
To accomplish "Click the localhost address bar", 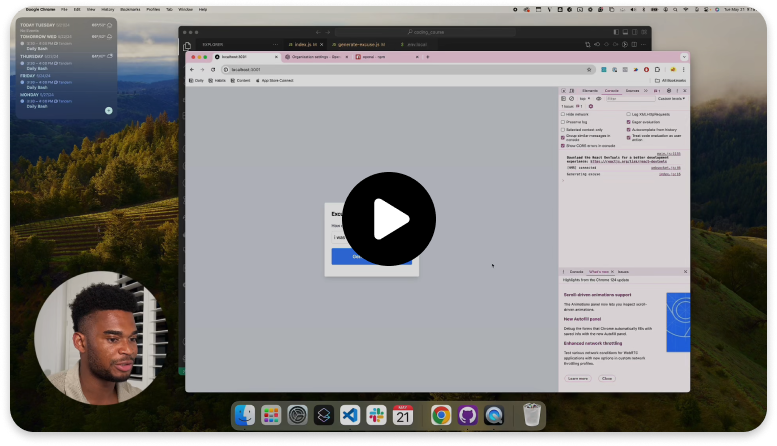I will click(406, 69).
